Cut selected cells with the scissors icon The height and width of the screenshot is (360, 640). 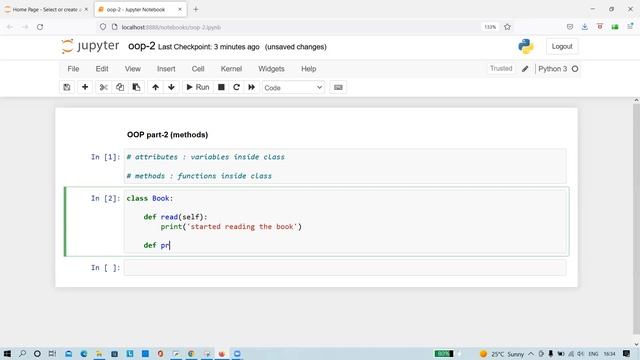(x=104, y=87)
